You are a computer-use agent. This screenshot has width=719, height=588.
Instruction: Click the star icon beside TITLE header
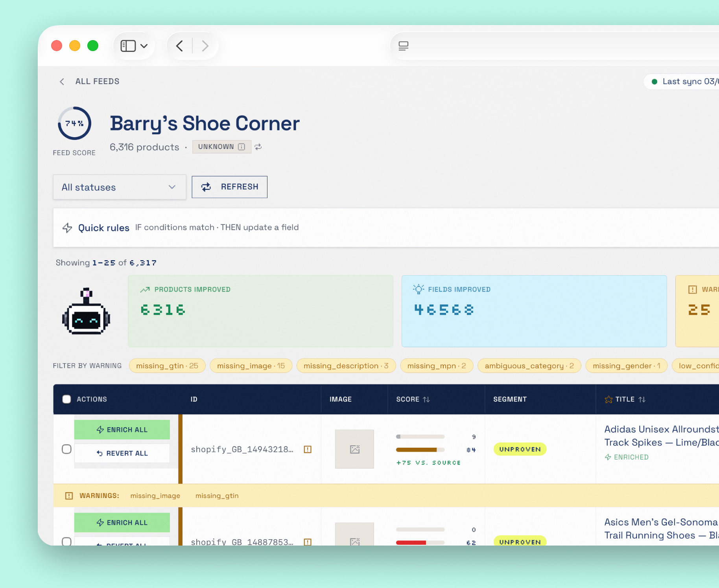(x=608, y=399)
